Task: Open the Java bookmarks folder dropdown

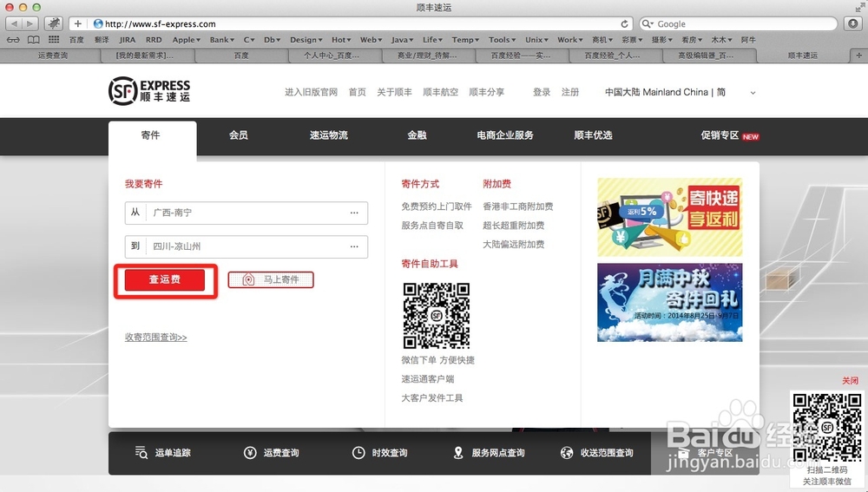Action: coord(403,40)
